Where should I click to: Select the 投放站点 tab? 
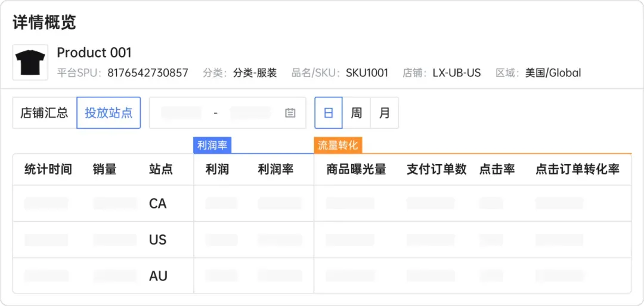click(109, 113)
